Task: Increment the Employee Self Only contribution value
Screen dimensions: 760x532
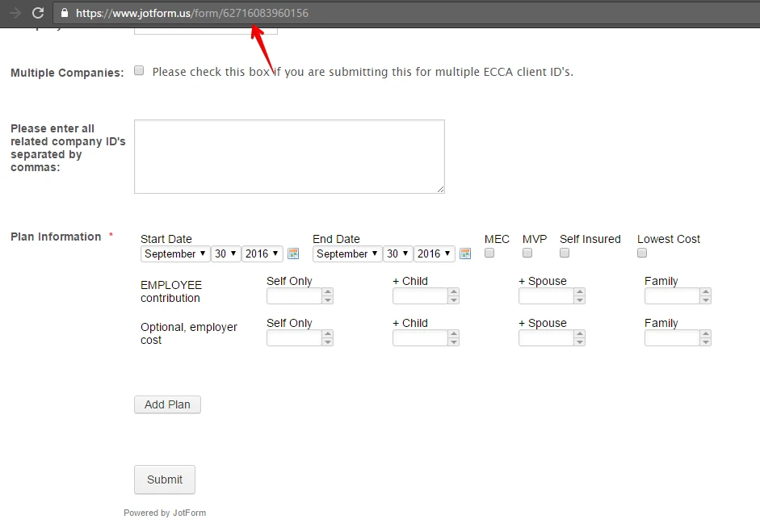Action: point(328,291)
